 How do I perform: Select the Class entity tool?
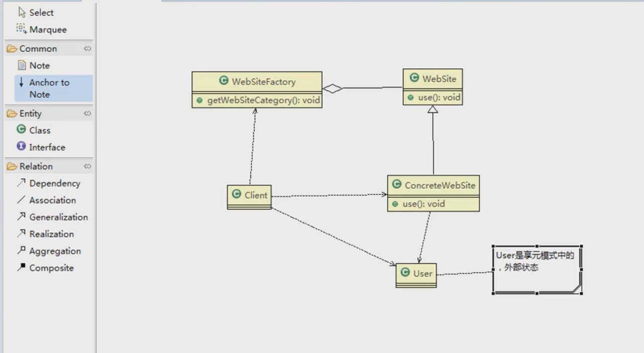coord(34,130)
